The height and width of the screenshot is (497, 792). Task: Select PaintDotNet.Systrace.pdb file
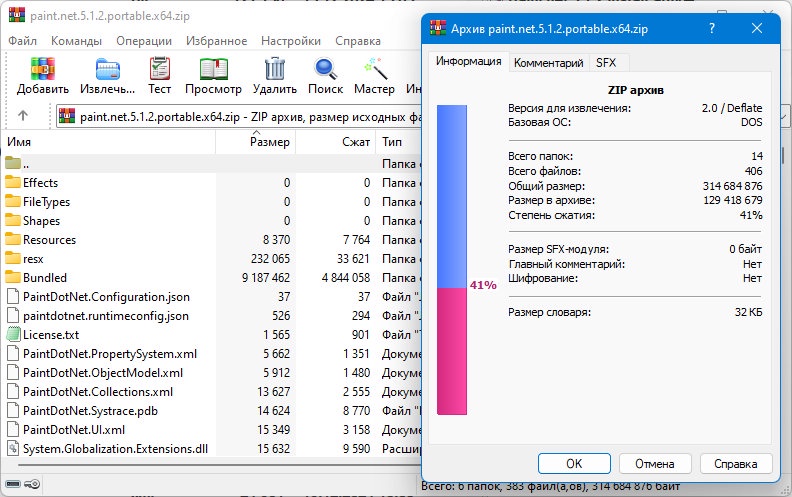[x=90, y=411]
